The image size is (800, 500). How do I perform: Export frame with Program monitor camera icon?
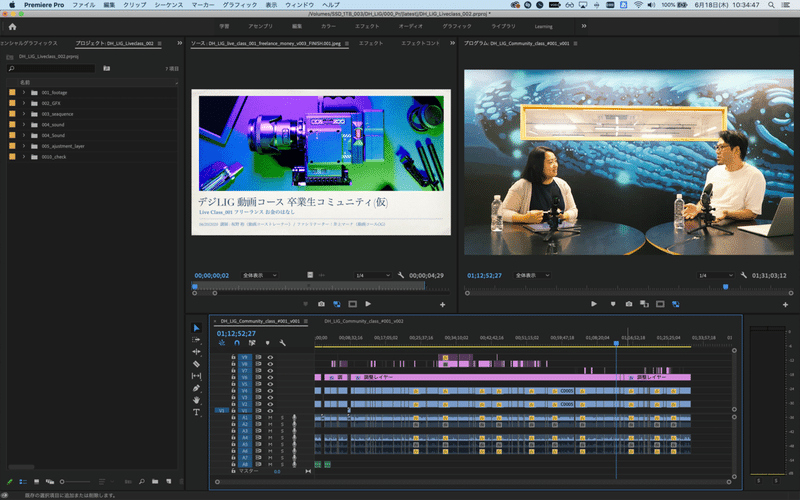click(628, 303)
